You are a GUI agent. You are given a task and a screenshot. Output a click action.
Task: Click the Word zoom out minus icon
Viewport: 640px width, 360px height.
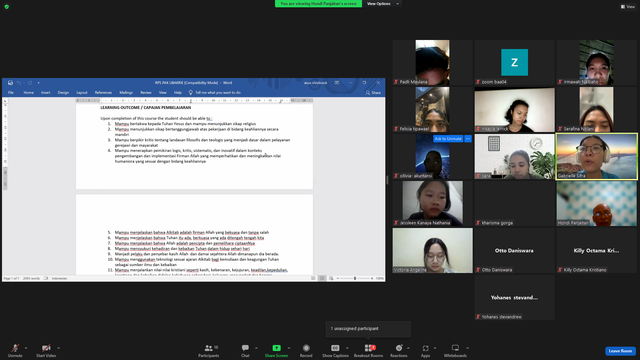pyautogui.click(x=338, y=278)
